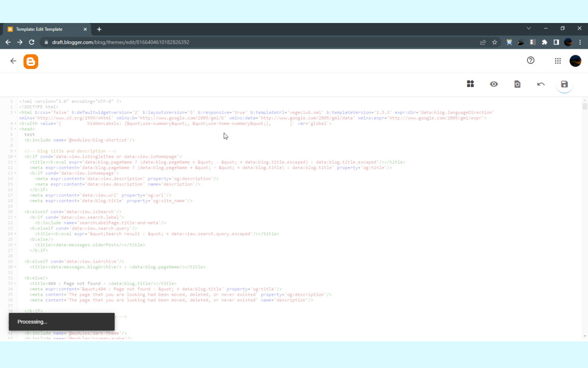The image size is (588, 368).
Task: Open the Chrome extensions puzzle icon
Action: [544, 42]
